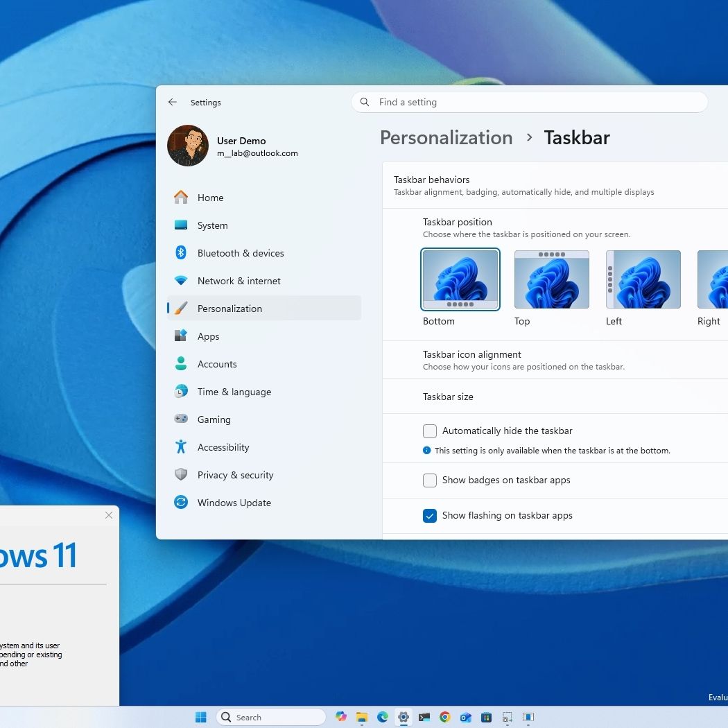Open Microsoft Store from the taskbar
Viewport: 728px width, 728px height.
click(x=486, y=717)
